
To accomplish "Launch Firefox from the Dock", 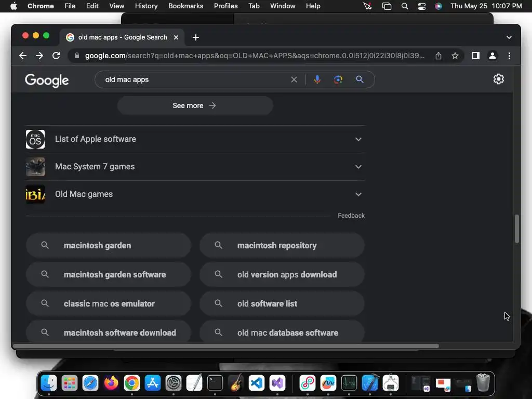I will tap(111, 383).
